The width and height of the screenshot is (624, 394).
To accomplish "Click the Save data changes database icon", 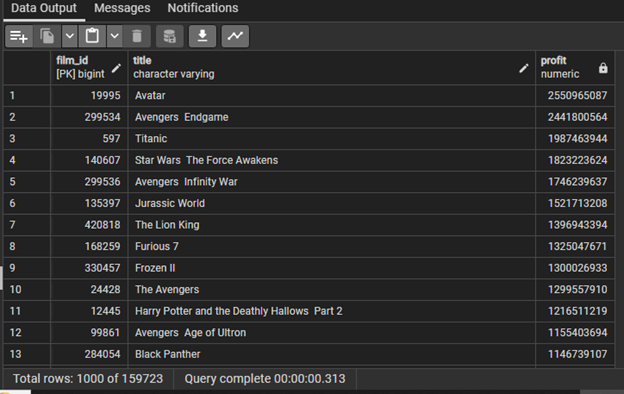I will point(170,36).
